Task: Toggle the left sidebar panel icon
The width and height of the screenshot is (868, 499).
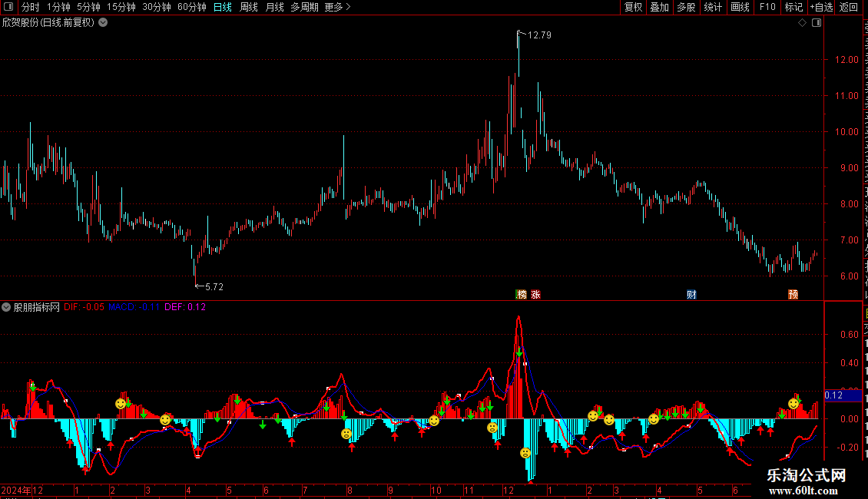Action: (8, 7)
